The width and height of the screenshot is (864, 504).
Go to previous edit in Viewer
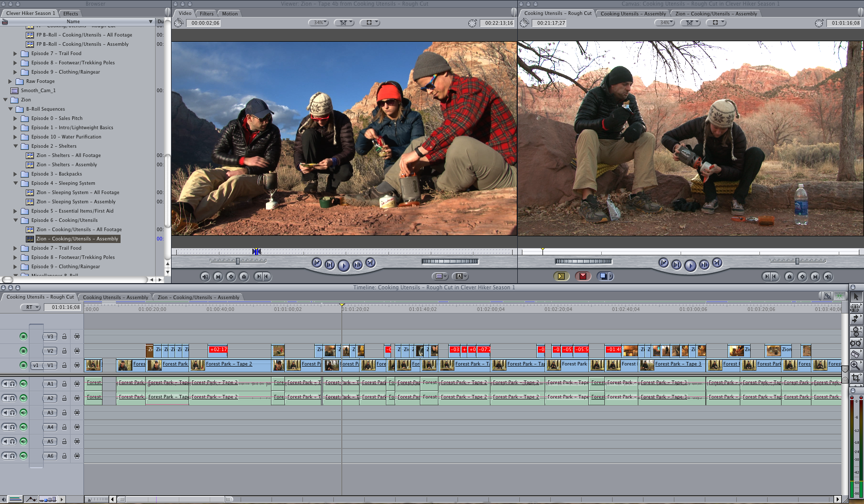(316, 263)
